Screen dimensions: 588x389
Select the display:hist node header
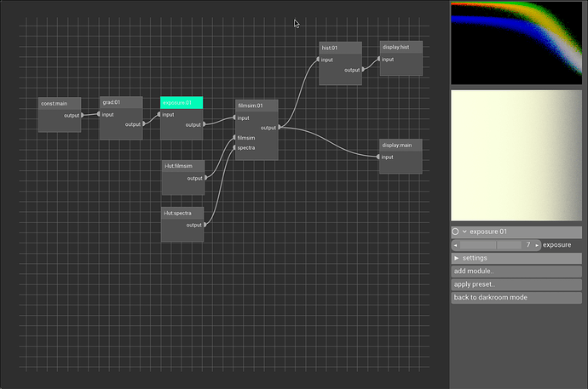click(x=401, y=47)
